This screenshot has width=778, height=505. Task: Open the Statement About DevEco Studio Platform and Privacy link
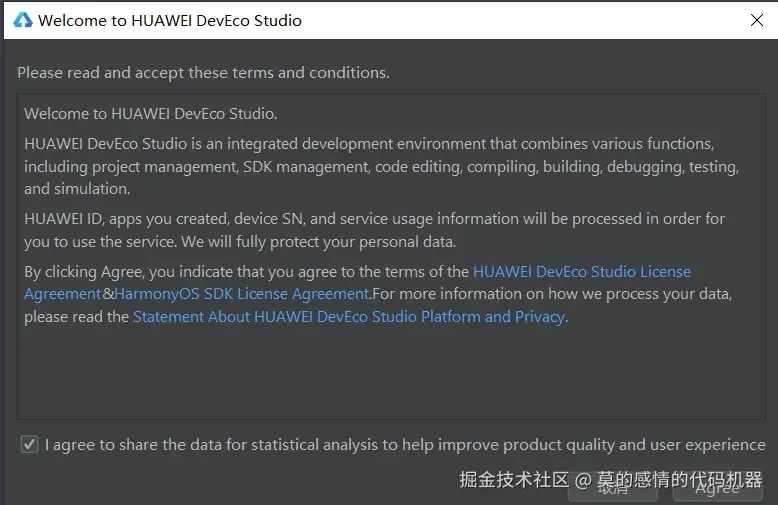pyautogui.click(x=349, y=317)
